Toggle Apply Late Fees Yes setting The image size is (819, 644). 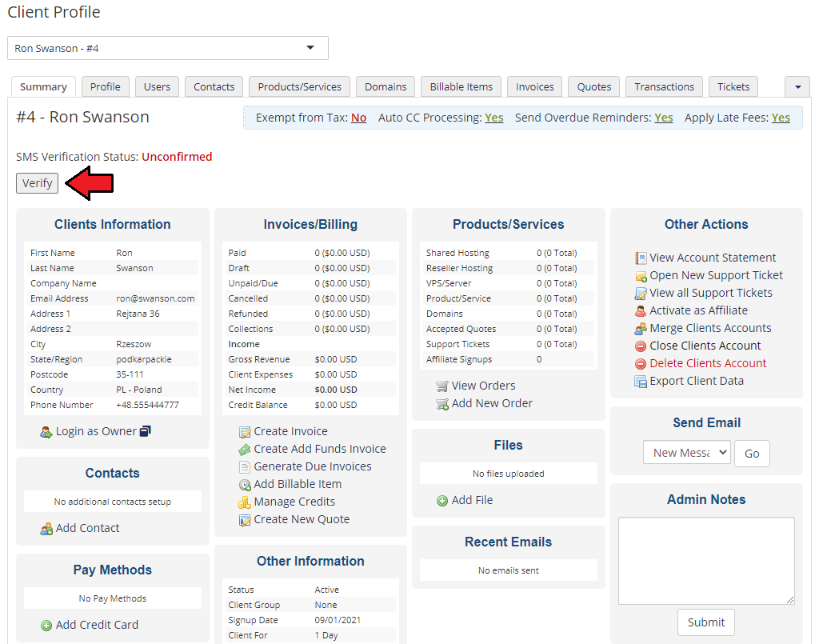pyautogui.click(x=781, y=118)
